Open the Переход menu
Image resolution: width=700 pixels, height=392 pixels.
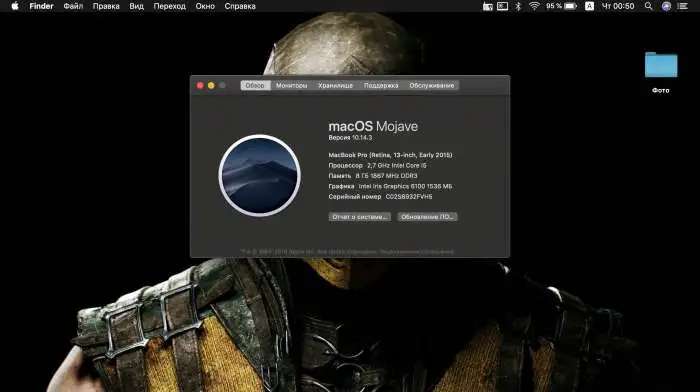click(169, 6)
